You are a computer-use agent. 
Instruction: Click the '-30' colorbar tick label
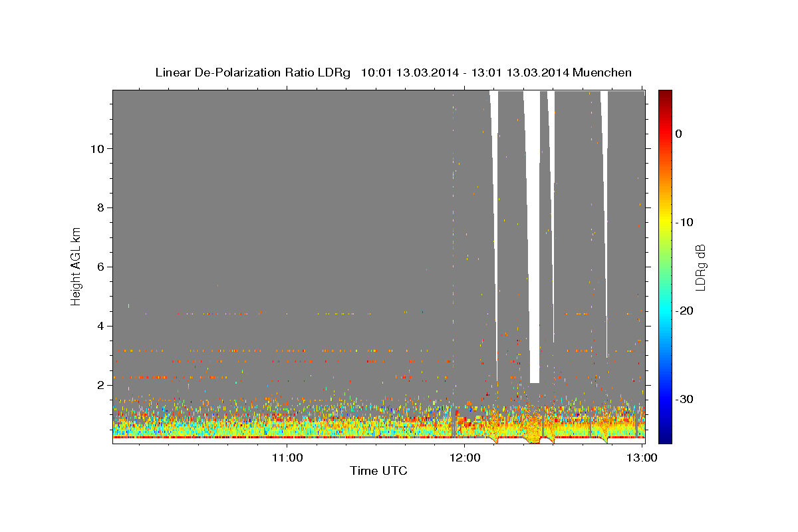click(684, 399)
